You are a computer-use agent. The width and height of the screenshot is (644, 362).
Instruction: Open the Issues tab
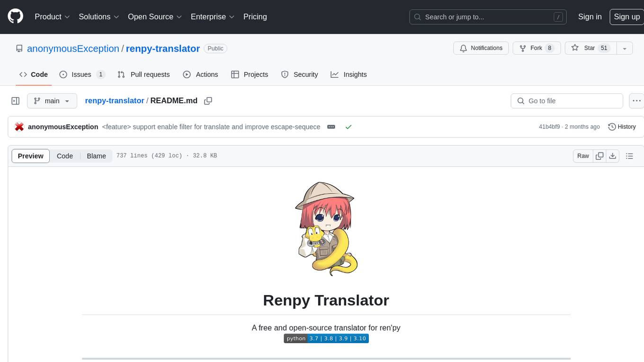coord(82,74)
